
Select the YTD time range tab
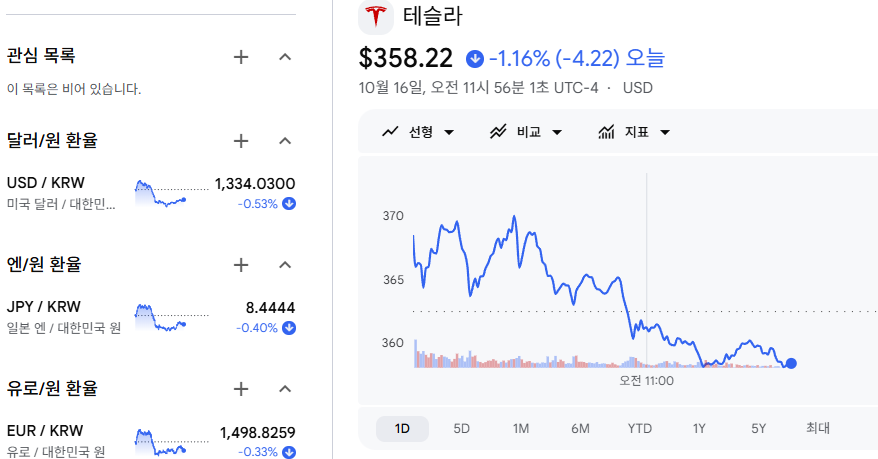coord(639,429)
